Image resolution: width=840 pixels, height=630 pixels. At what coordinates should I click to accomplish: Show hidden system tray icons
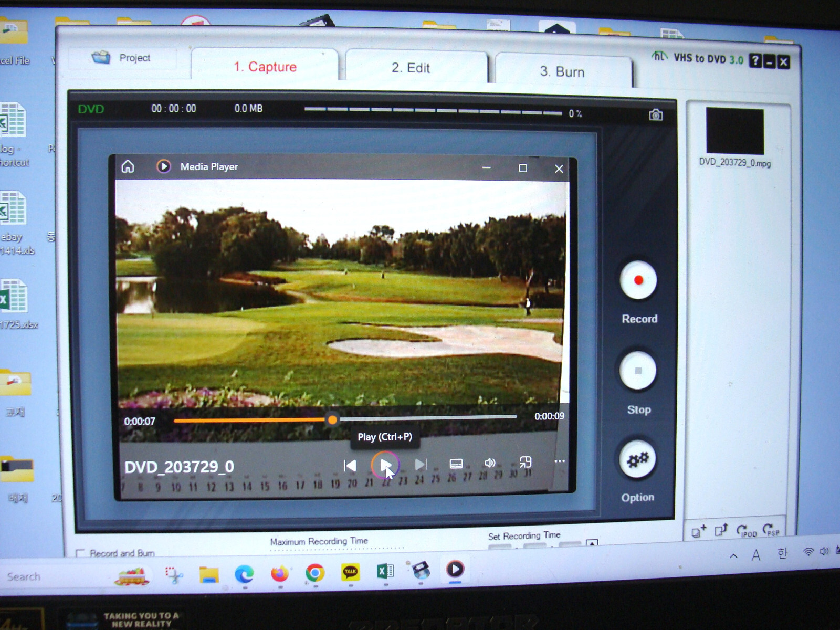[733, 556]
